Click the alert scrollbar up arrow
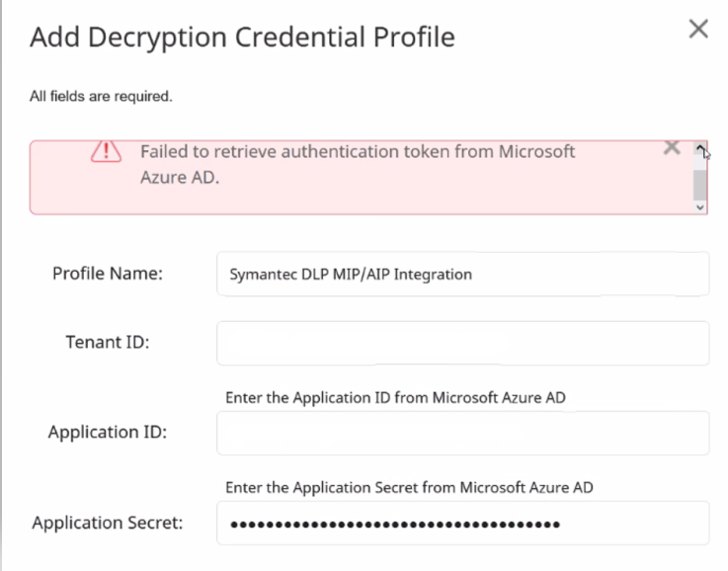This screenshot has height=571, width=728. point(700,148)
